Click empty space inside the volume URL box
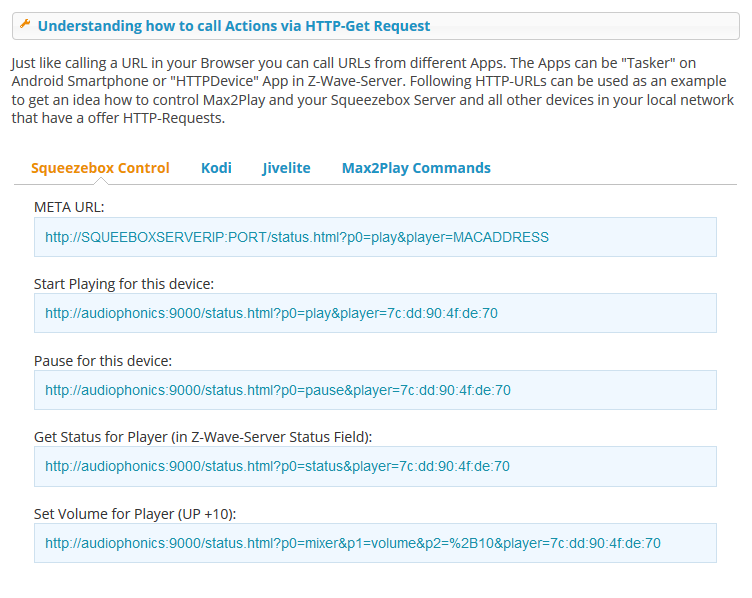 pyautogui.click(x=689, y=543)
